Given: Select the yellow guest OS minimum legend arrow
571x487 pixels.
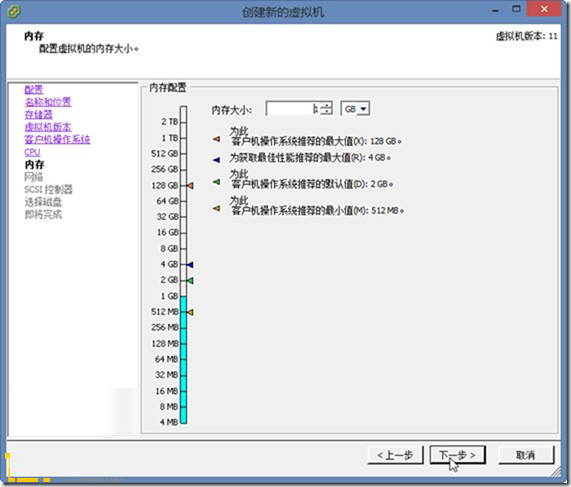Looking at the screenshot, I should point(216,208).
